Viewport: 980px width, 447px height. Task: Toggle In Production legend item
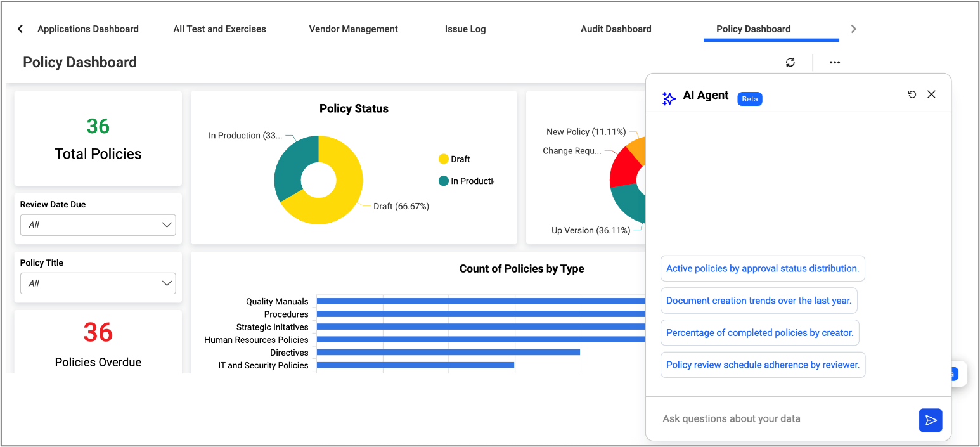point(466,181)
